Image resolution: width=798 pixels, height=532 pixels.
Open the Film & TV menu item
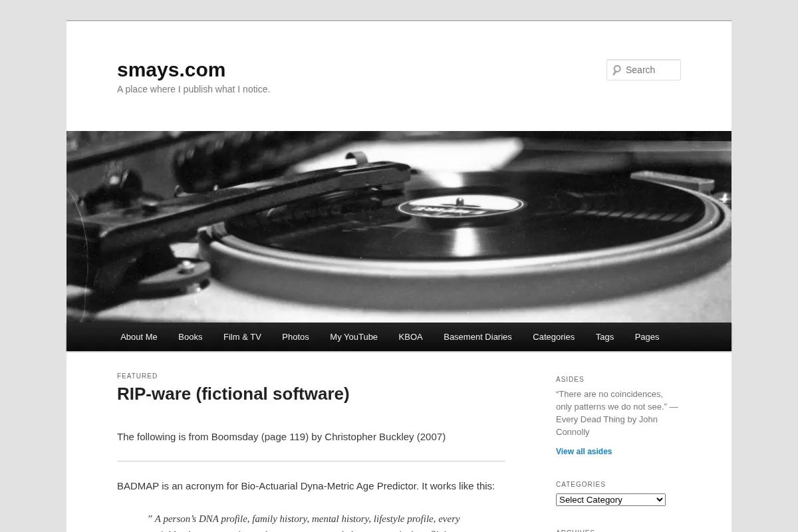click(x=242, y=337)
